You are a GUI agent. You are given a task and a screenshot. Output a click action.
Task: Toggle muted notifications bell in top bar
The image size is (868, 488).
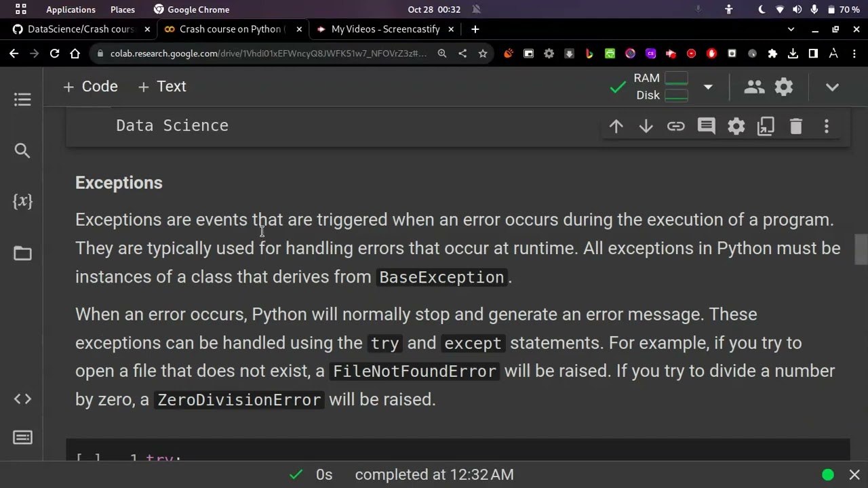pyautogui.click(x=476, y=9)
